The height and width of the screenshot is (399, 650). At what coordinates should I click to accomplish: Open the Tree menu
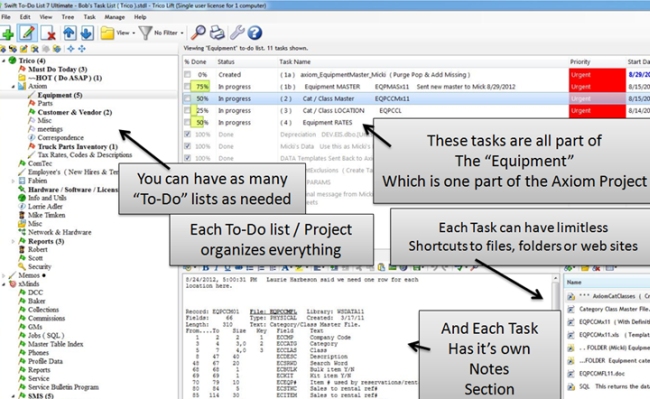[x=68, y=17]
